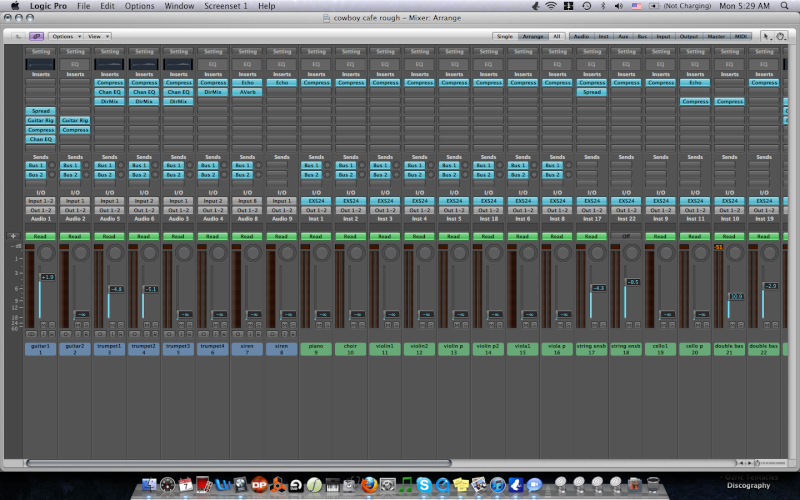Open AVerb insert on siren 7
The image size is (800, 500).
(x=247, y=92)
